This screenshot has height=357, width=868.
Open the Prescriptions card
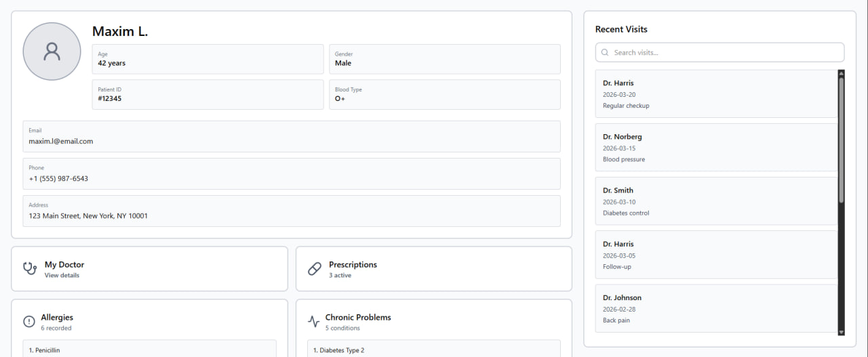click(434, 269)
